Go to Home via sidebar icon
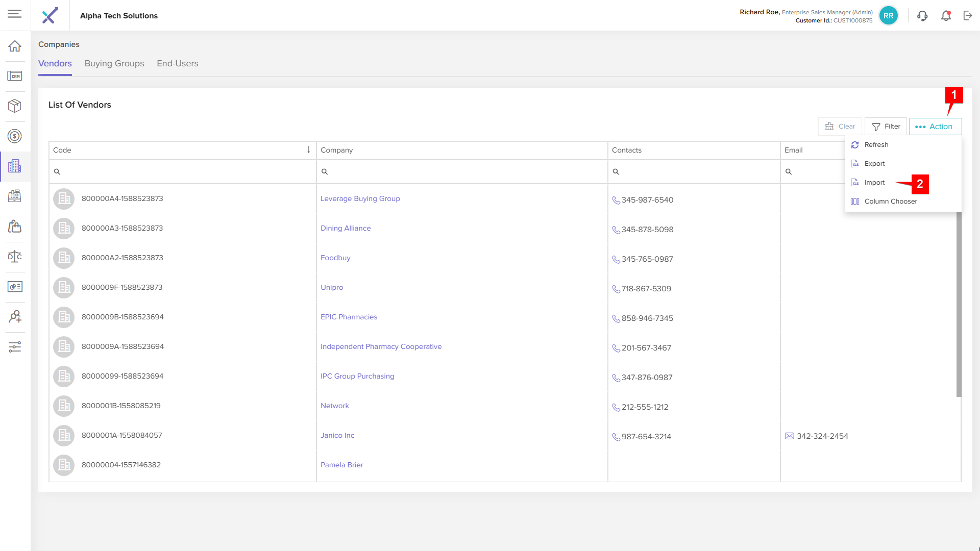Screen dimensions: 980x551 (15, 46)
